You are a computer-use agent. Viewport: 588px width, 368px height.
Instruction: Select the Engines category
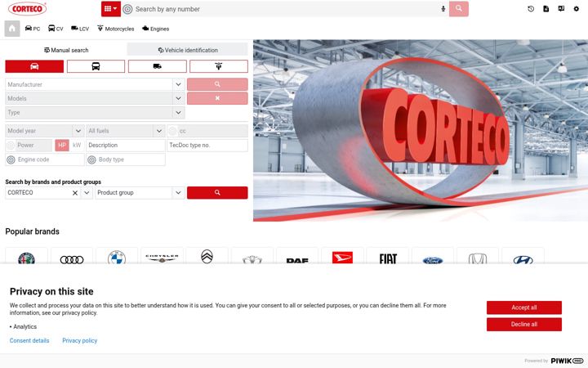coord(156,29)
